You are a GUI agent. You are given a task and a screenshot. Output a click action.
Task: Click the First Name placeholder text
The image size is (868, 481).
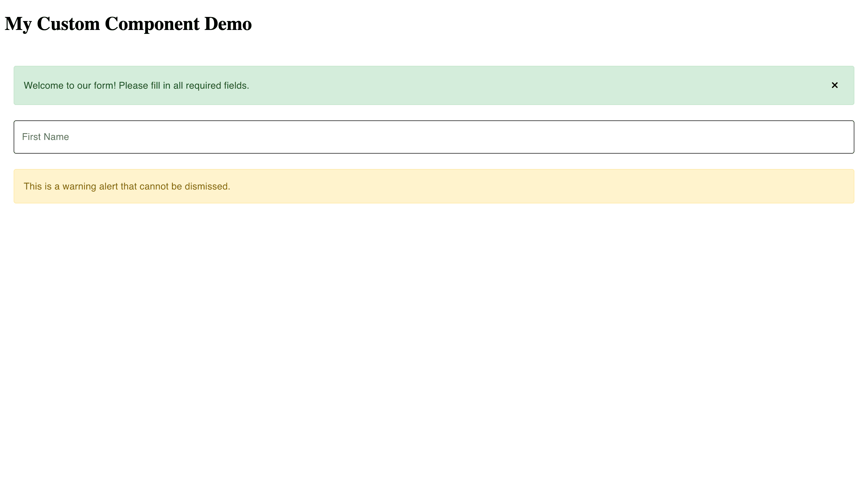click(45, 137)
